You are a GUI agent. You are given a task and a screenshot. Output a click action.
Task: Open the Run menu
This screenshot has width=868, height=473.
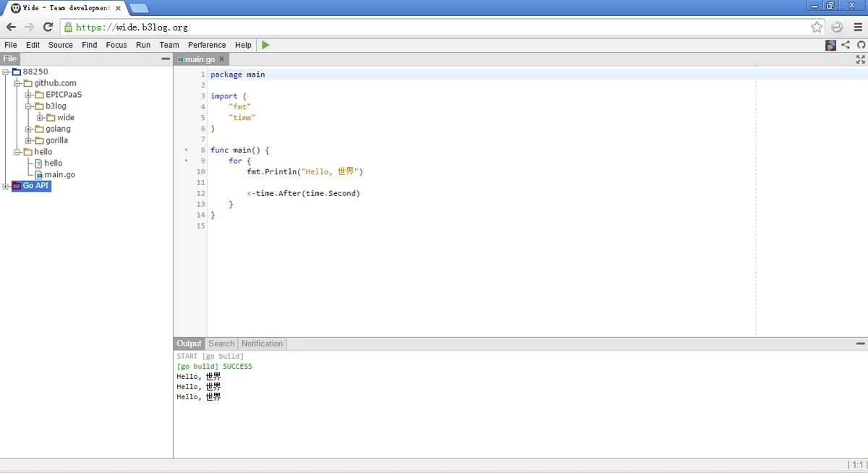143,45
